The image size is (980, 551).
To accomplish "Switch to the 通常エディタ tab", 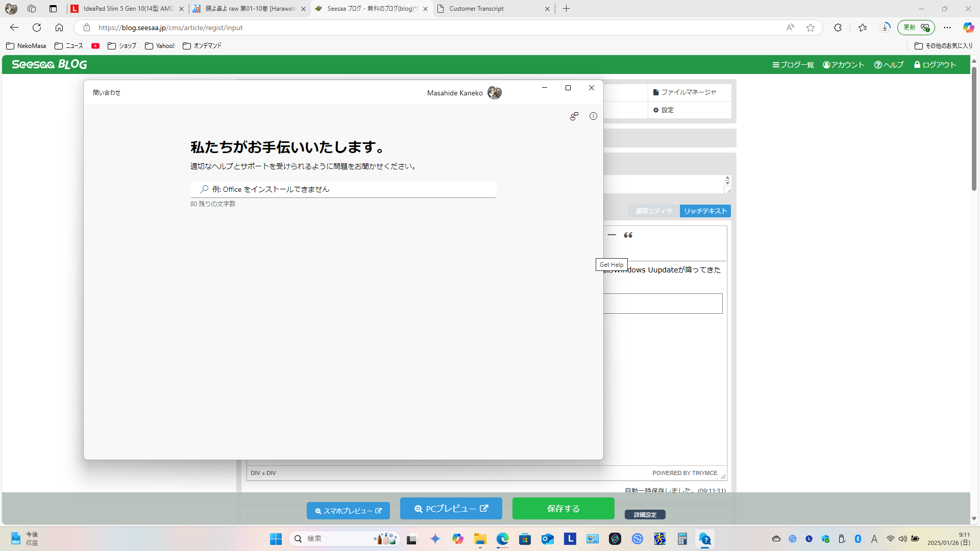I will [654, 211].
